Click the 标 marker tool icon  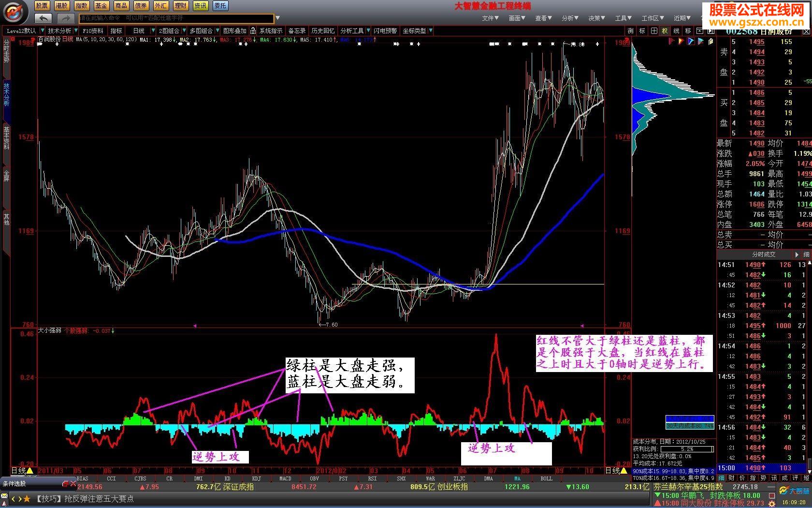point(642,30)
